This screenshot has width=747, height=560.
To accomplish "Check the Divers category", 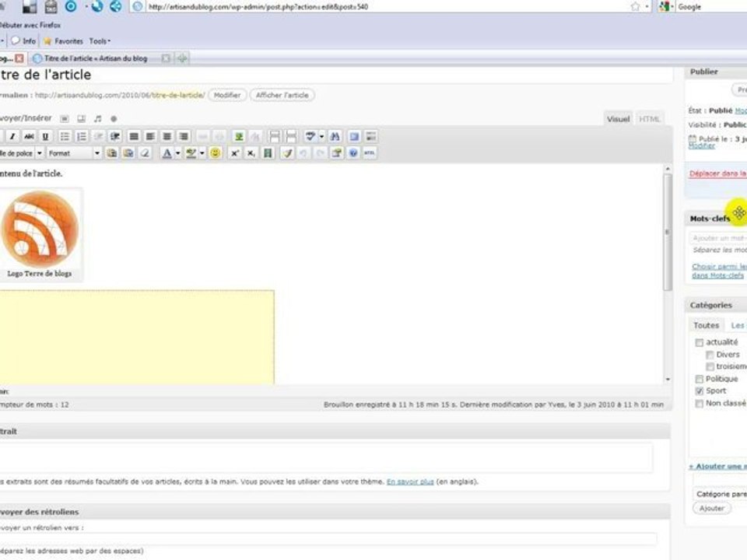I will 710,355.
